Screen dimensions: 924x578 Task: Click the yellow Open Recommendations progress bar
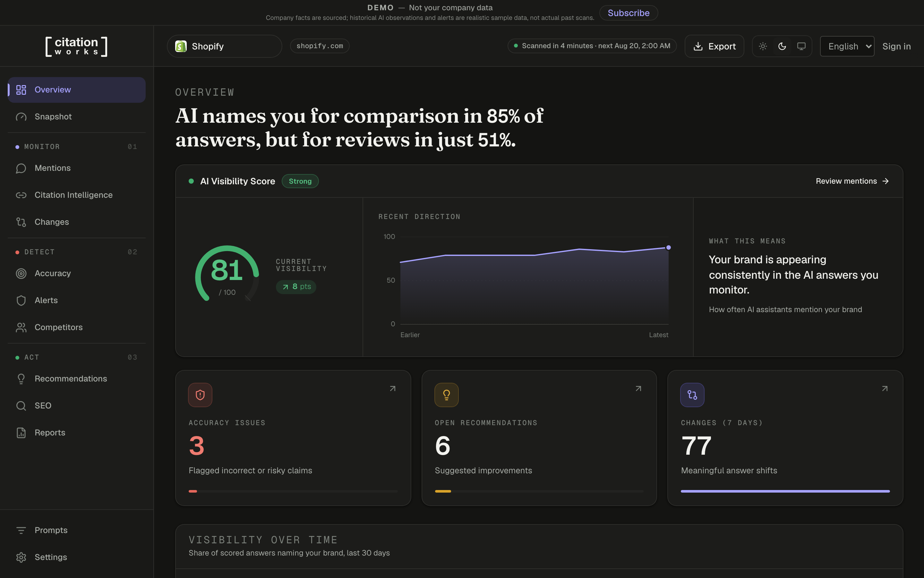pyautogui.click(x=539, y=491)
